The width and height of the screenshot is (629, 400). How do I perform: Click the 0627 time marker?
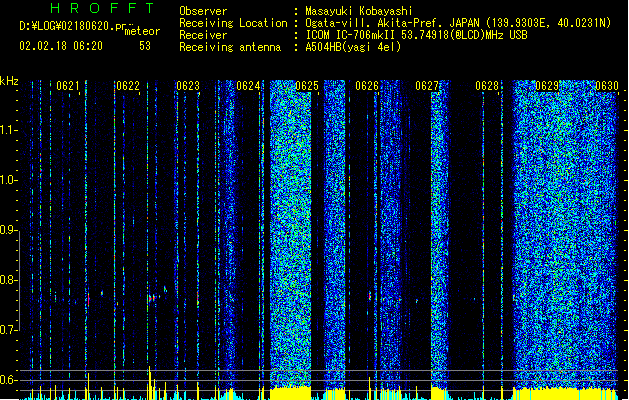[427, 86]
